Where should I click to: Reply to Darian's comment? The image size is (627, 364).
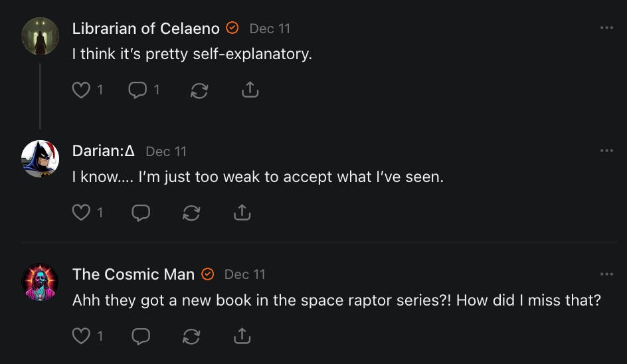(141, 213)
